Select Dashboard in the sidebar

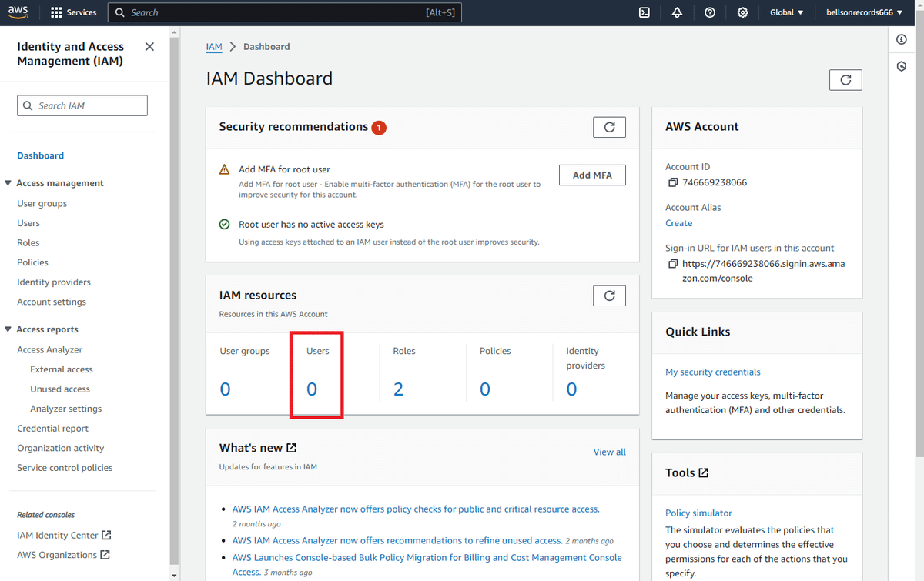point(41,155)
